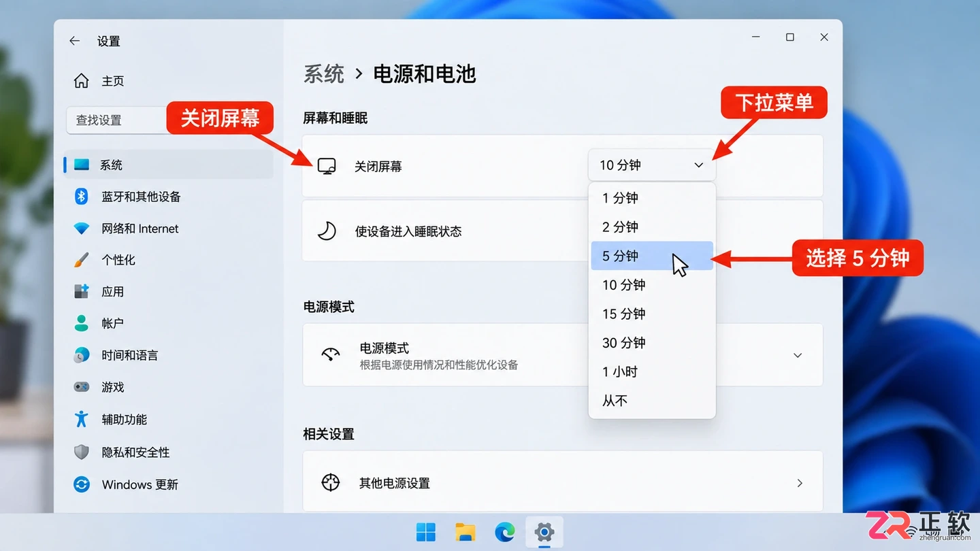Choose 1 小时 from dropdown list
The height and width of the screenshot is (551, 980).
tap(652, 371)
